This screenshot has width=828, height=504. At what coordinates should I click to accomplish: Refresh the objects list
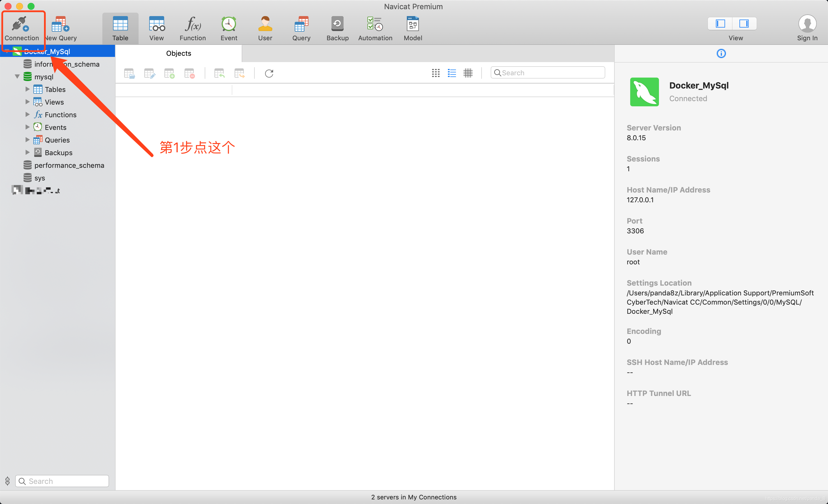click(269, 73)
